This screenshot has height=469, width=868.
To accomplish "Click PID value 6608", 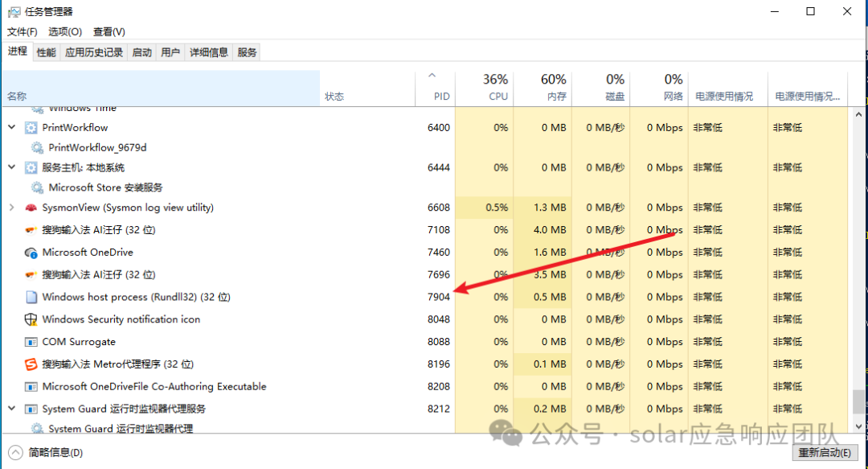I will pyautogui.click(x=439, y=208).
